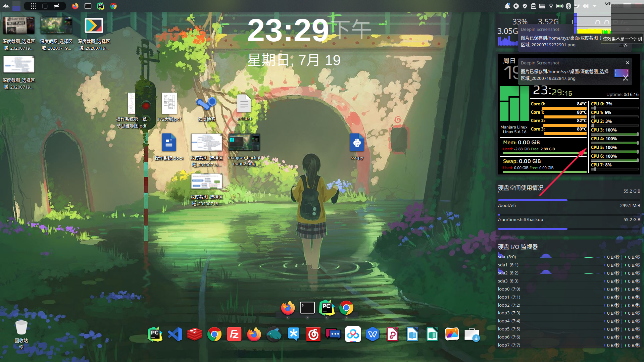The height and width of the screenshot is (362, 644).
Task: Open the 232847.png saved-screenshot notification
Action: tap(575, 71)
